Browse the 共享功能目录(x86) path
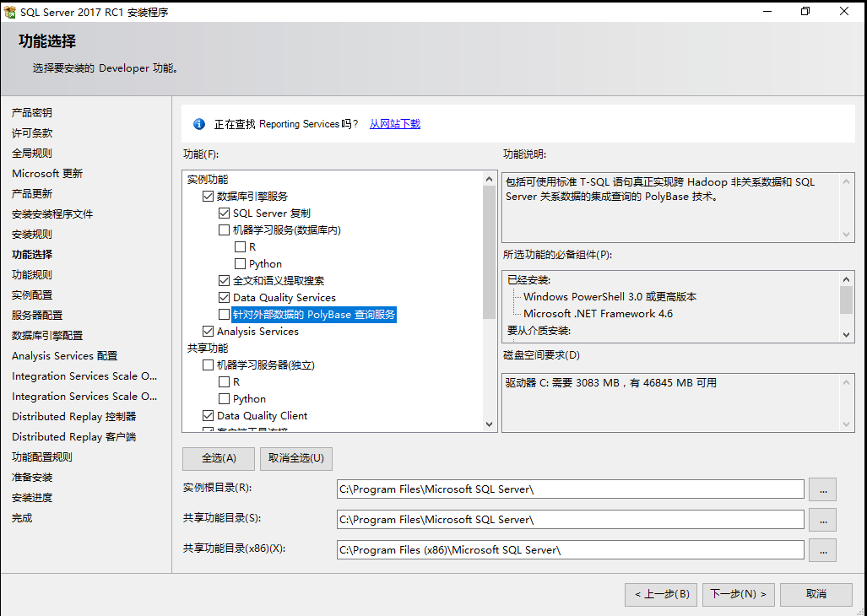This screenshot has height=616, width=867. pyautogui.click(x=821, y=549)
